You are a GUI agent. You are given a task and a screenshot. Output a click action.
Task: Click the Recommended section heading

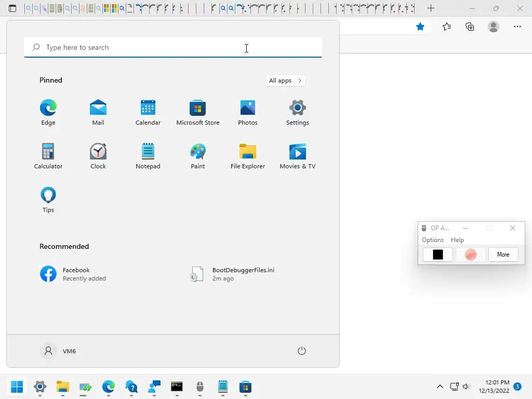click(64, 246)
